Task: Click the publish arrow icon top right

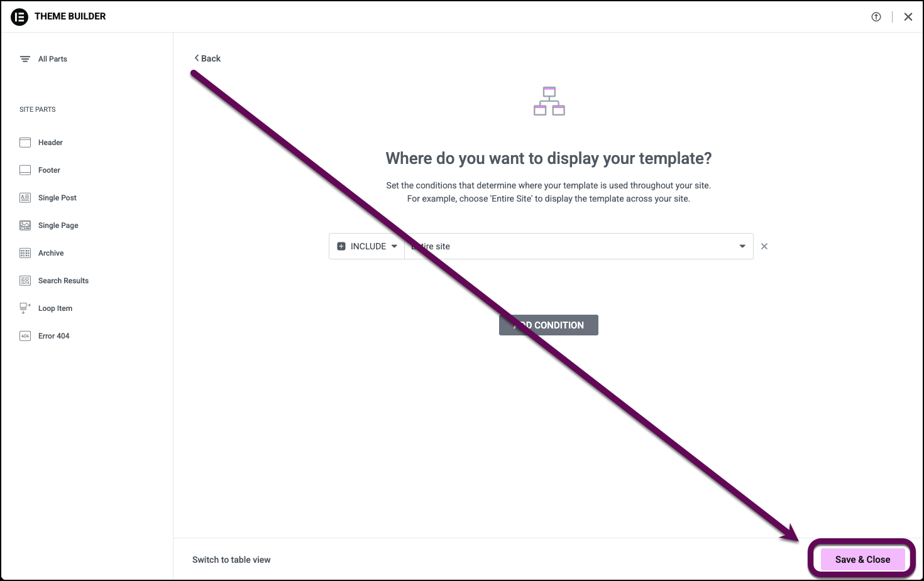Action: pos(876,17)
